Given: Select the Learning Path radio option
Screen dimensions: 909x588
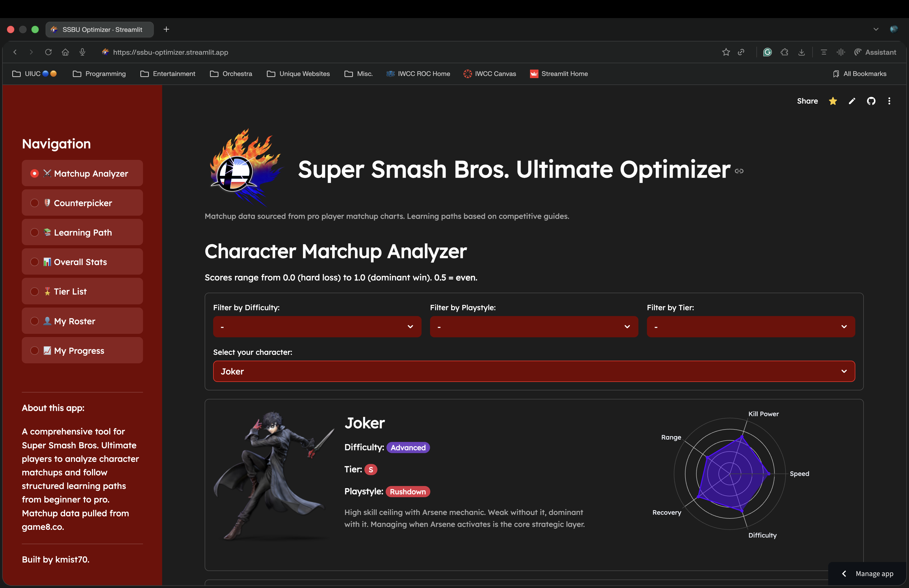Looking at the screenshot, I should click(x=82, y=232).
